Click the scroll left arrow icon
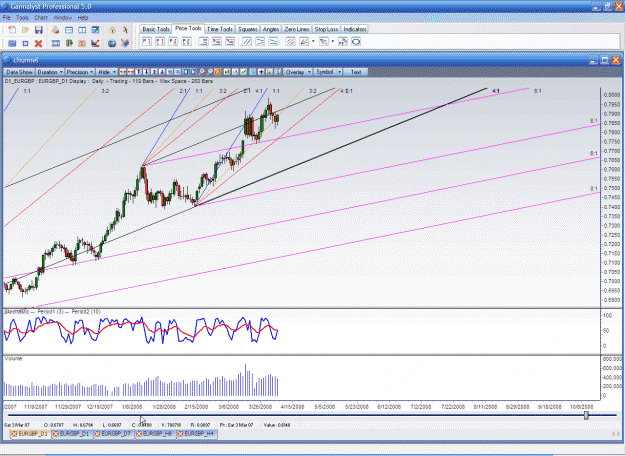The width and height of the screenshot is (625, 456). 185,72
